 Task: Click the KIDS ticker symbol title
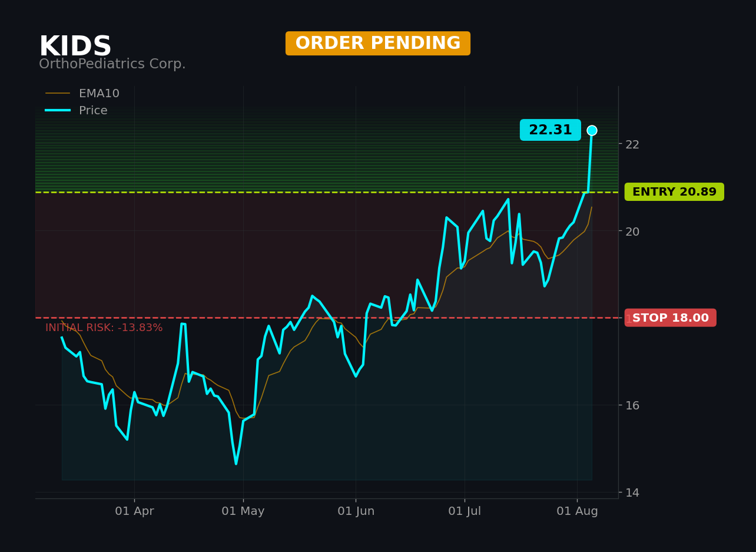75,47
